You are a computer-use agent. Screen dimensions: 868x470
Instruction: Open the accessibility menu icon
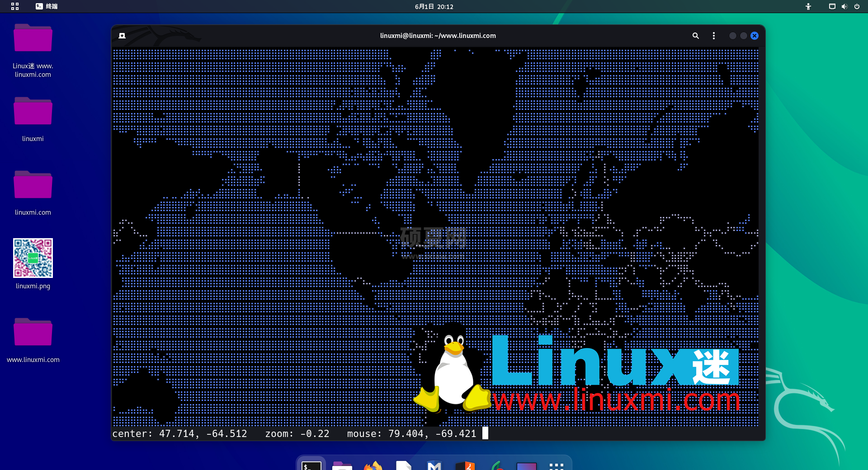(808, 6)
